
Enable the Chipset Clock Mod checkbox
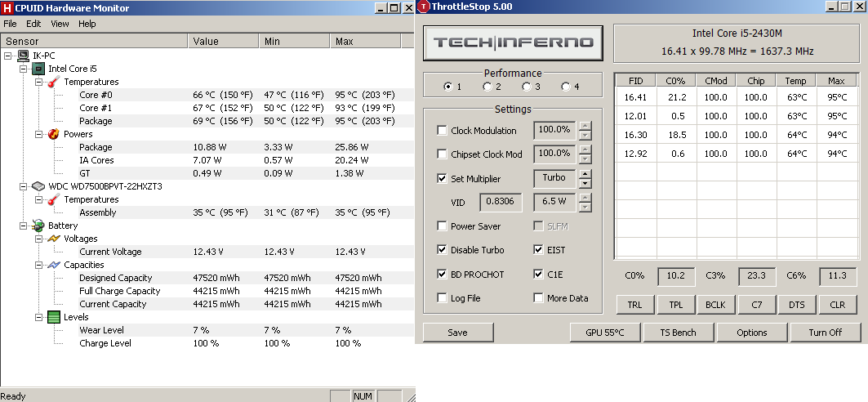[442, 154]
